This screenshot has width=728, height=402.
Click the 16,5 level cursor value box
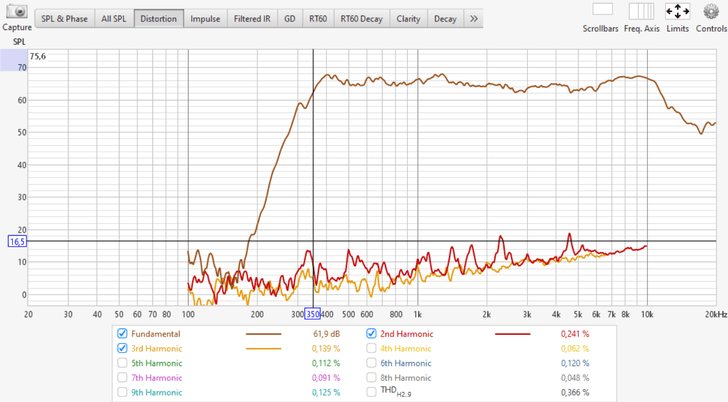[17, 241]
